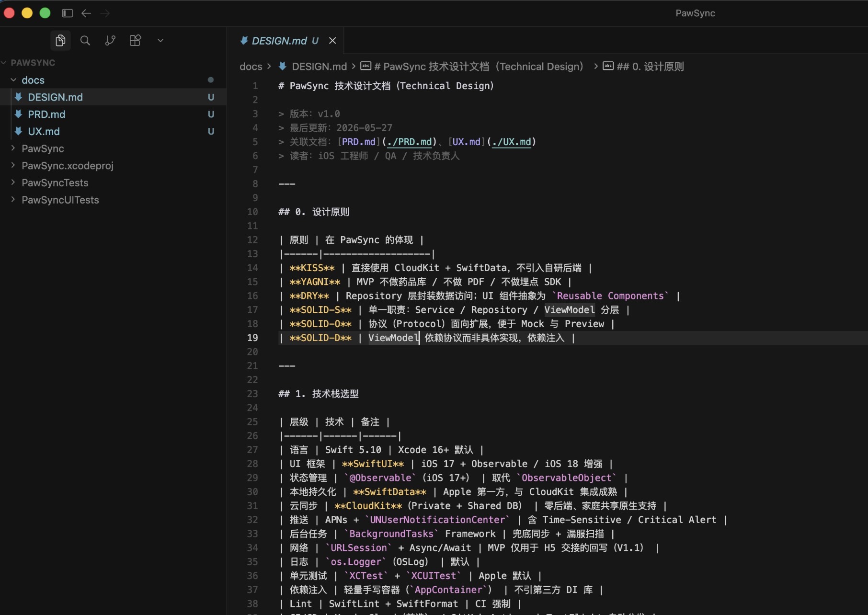
Task: Follow the ./UX.md link on line 5
Action: click(512, 142)
